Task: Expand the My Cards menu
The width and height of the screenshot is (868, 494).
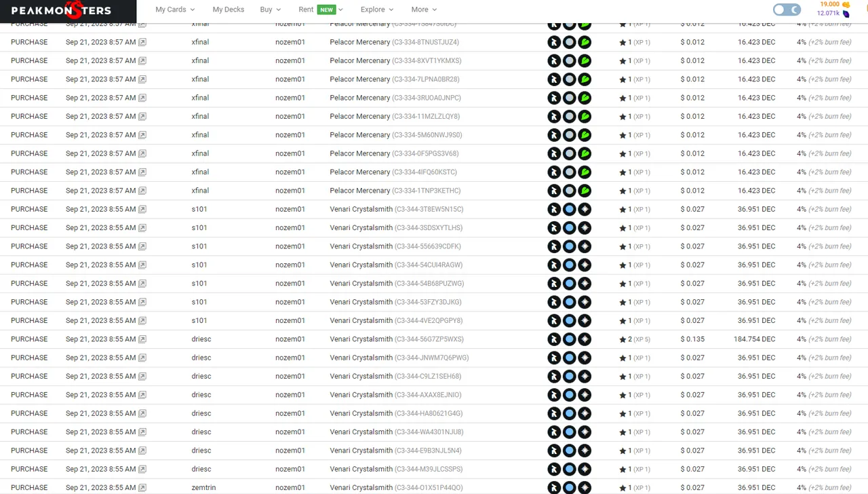Action: point(175,9)
